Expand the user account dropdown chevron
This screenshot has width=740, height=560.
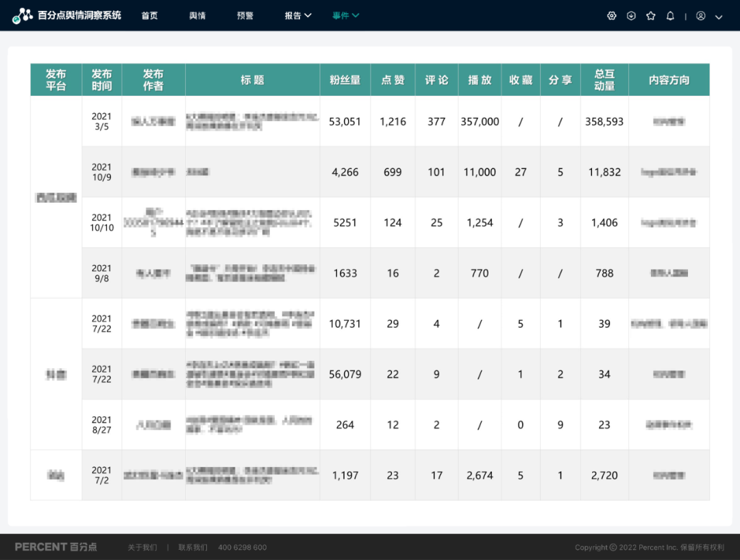pyautogui.click(x=719, y=16)
